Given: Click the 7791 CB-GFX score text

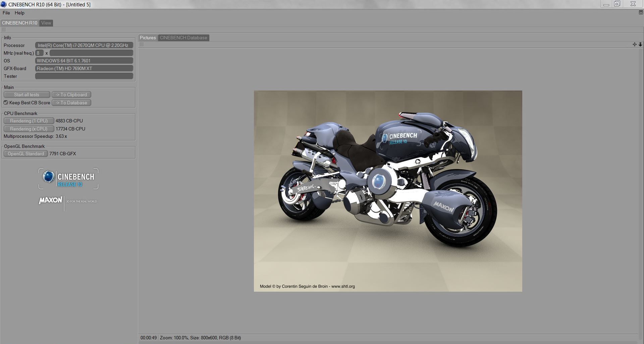Looking at the screenshot, I should tap(63, 154).
